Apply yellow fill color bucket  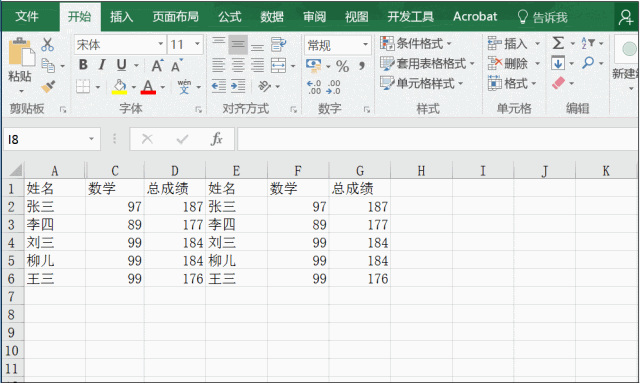coord(119,87)
